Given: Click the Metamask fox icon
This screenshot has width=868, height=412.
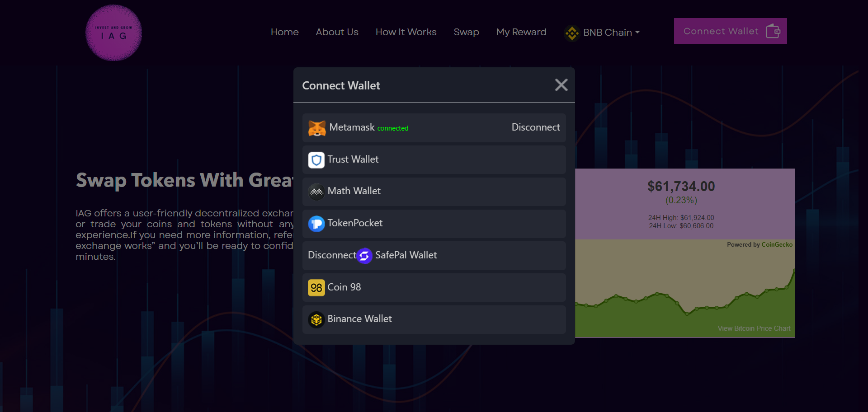Looking at the screenshot, I should (317, 128).
